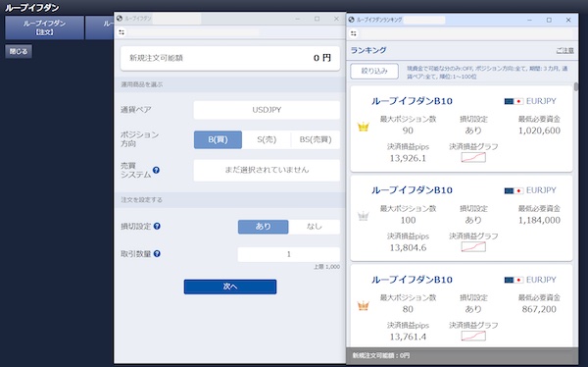
Task: Select the ループイフダンB10 title with 100 positions
Action: 412,190
